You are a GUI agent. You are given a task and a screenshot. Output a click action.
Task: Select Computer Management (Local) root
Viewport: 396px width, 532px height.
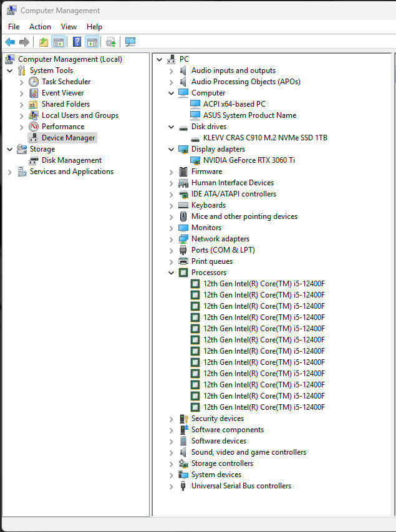(x=70, y=59)
